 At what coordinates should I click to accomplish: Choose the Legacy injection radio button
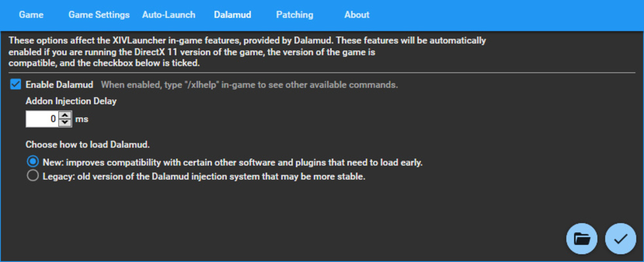tap(33, 176)
